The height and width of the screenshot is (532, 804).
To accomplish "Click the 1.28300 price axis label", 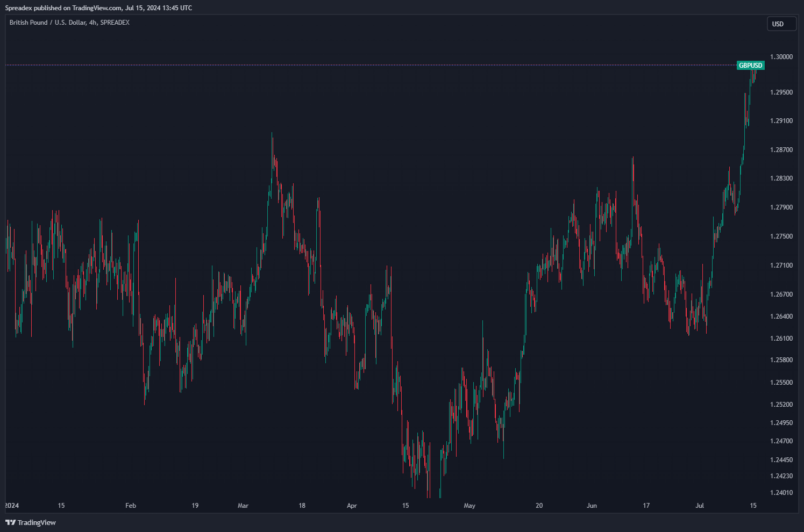I will point(781,178).
